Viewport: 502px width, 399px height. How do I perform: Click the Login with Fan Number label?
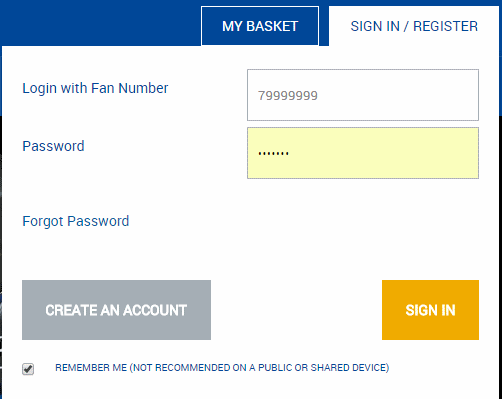[x=95, y=88]
